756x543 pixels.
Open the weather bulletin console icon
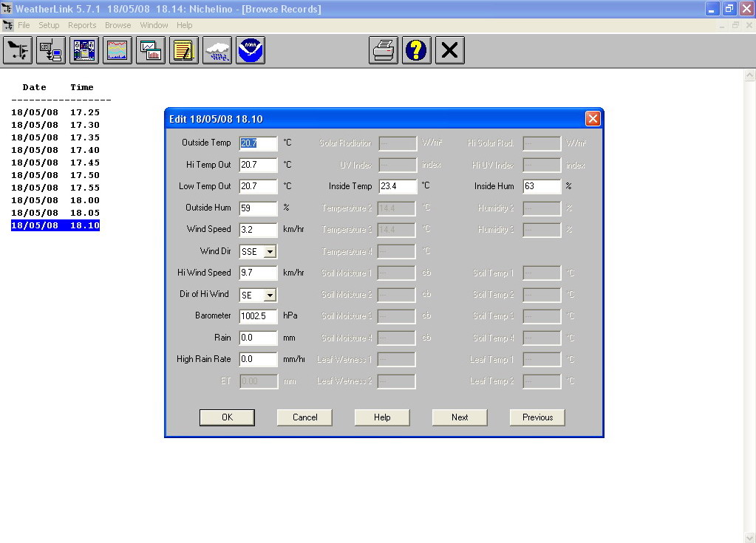[84, 50]
